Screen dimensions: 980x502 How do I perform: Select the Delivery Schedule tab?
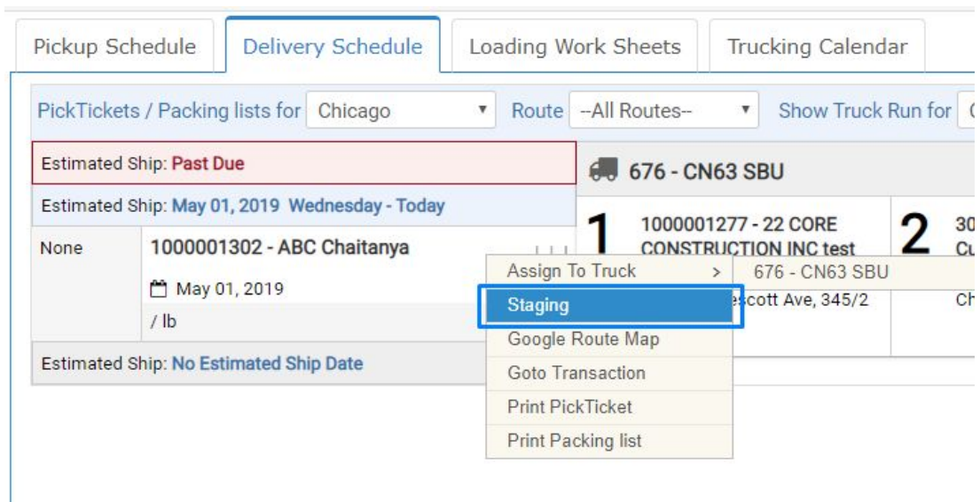pos(333,45)
